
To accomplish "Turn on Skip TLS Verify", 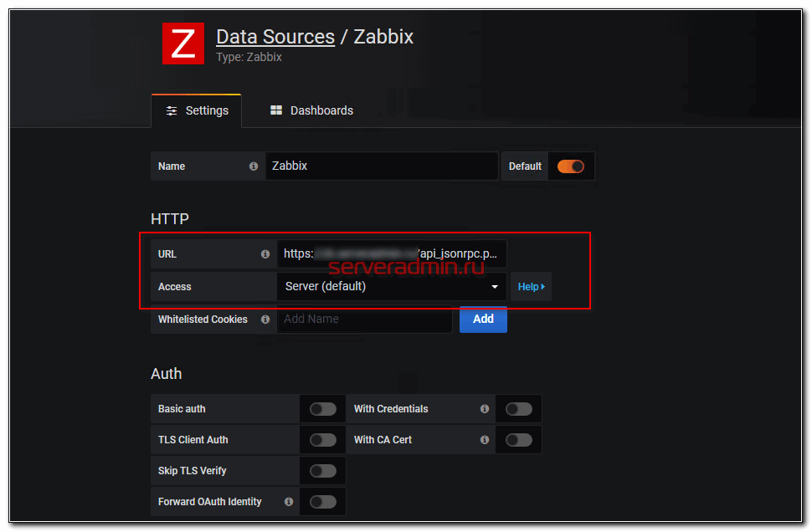I will coord(323,471).
